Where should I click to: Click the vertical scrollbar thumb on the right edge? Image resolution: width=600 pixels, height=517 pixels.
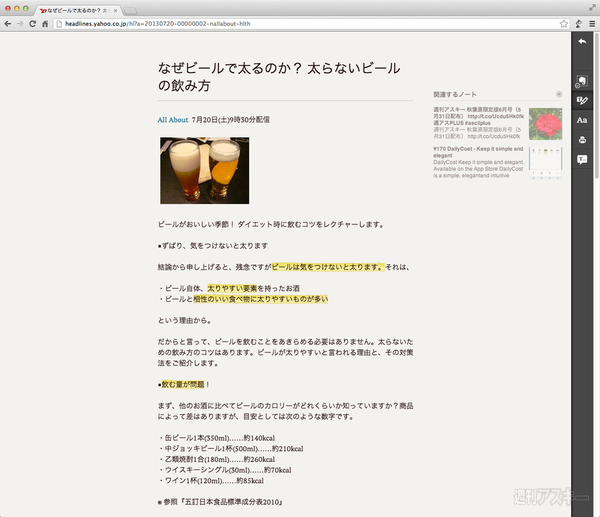coord(597,105)
